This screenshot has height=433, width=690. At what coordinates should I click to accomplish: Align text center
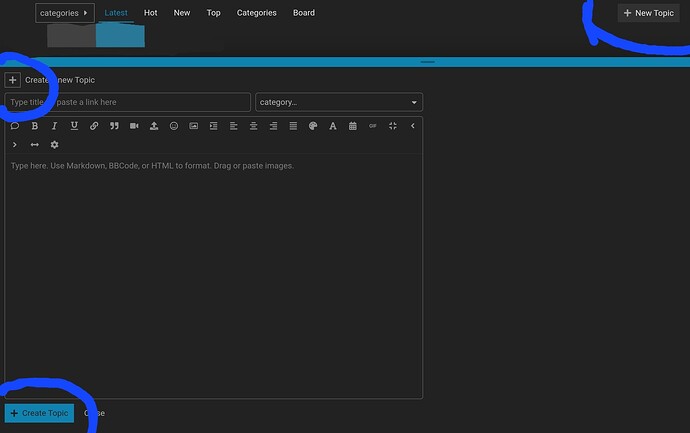(253, 126)
